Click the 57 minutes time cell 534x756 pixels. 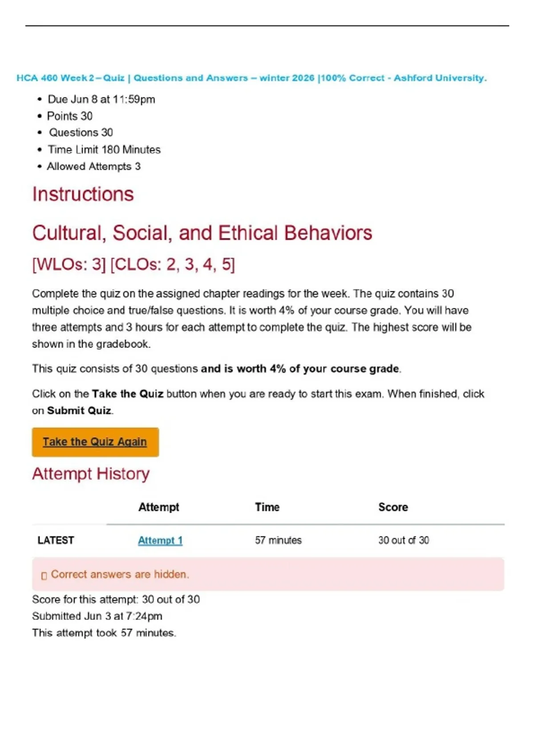(278, 540)
